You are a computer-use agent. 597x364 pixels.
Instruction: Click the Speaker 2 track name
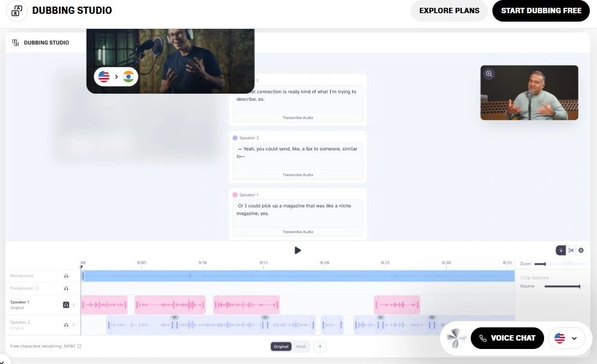coord(20,322)
